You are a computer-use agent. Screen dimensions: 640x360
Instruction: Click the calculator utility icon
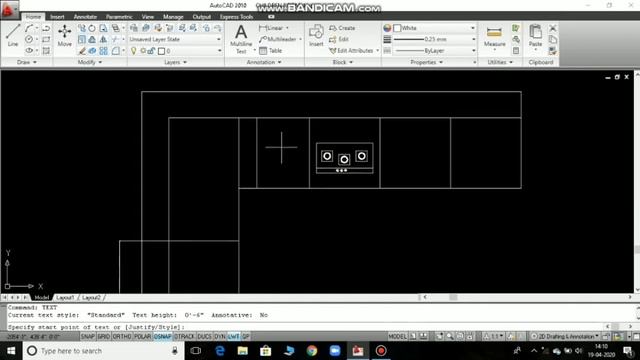pos(516,51)
